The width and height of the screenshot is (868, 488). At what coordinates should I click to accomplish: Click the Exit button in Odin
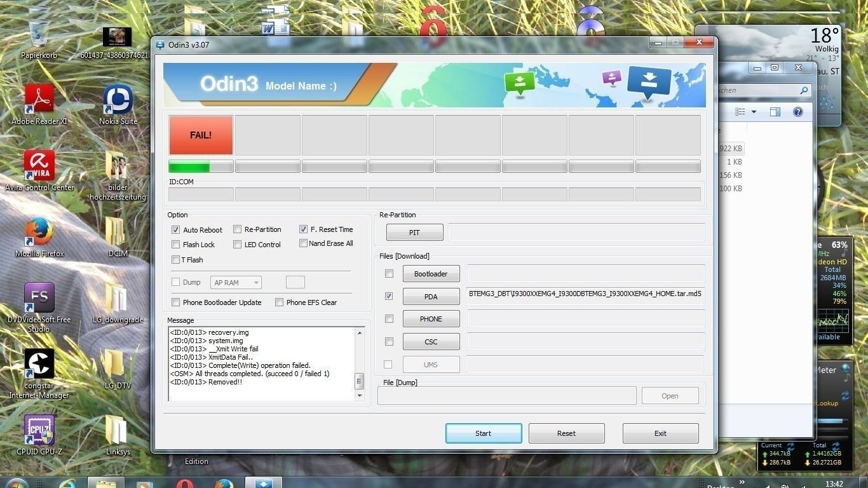click(x=660, y=433)
